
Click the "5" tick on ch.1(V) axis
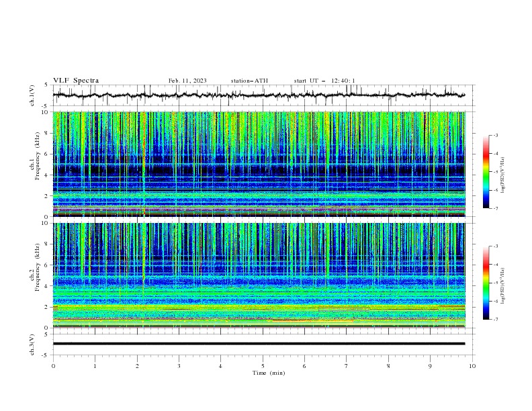46,85
